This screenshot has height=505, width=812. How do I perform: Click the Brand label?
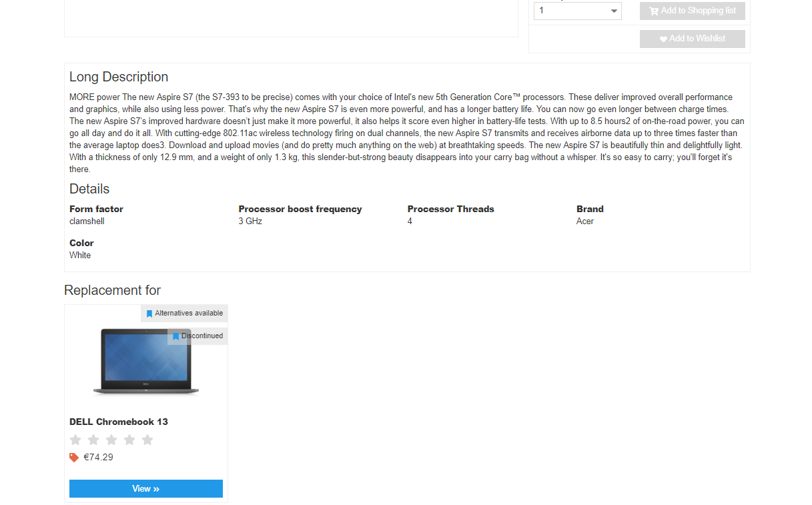590,209
